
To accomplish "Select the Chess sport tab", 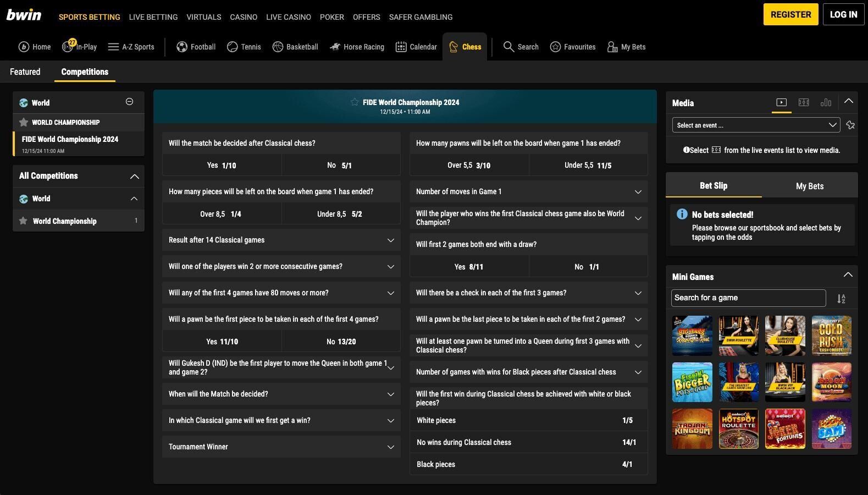I will click(x=465, y=47).
